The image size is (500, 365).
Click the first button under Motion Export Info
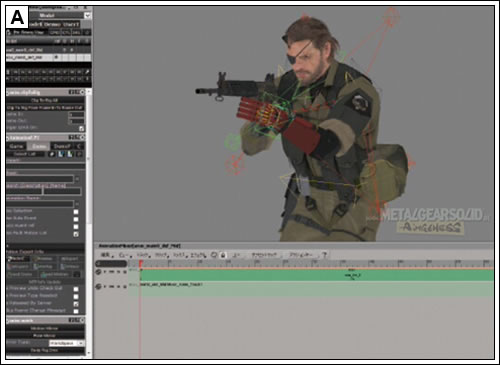tap(18, 259)
